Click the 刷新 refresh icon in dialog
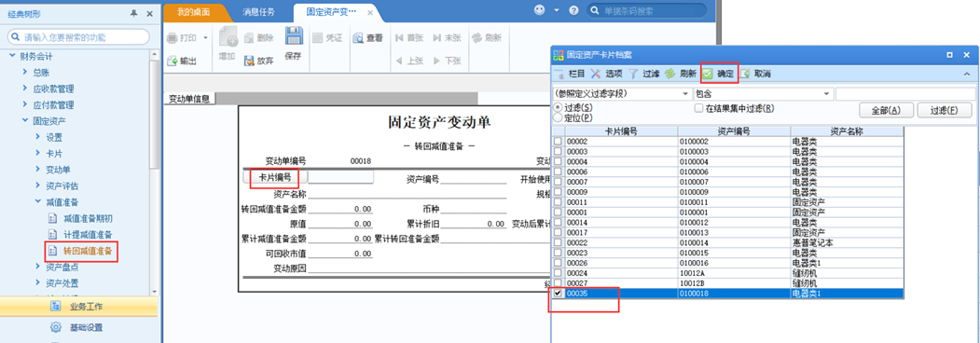 (x=670, y=74)
